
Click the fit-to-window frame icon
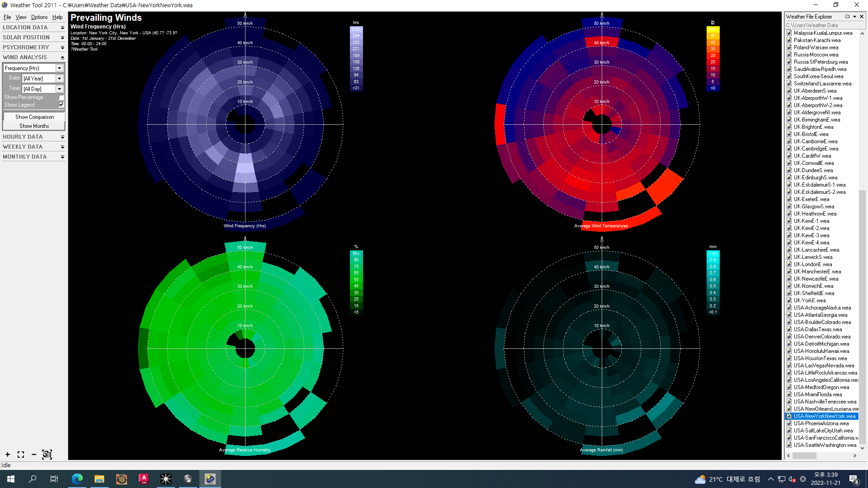[21, 455]
